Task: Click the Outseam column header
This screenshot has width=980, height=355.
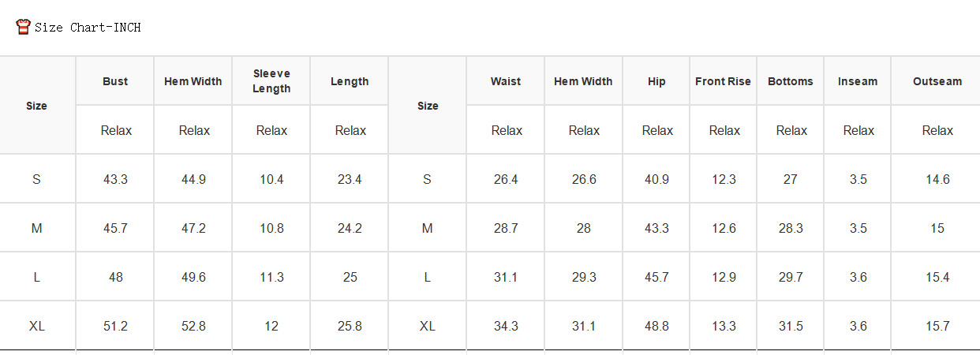Action: (937, 81)
